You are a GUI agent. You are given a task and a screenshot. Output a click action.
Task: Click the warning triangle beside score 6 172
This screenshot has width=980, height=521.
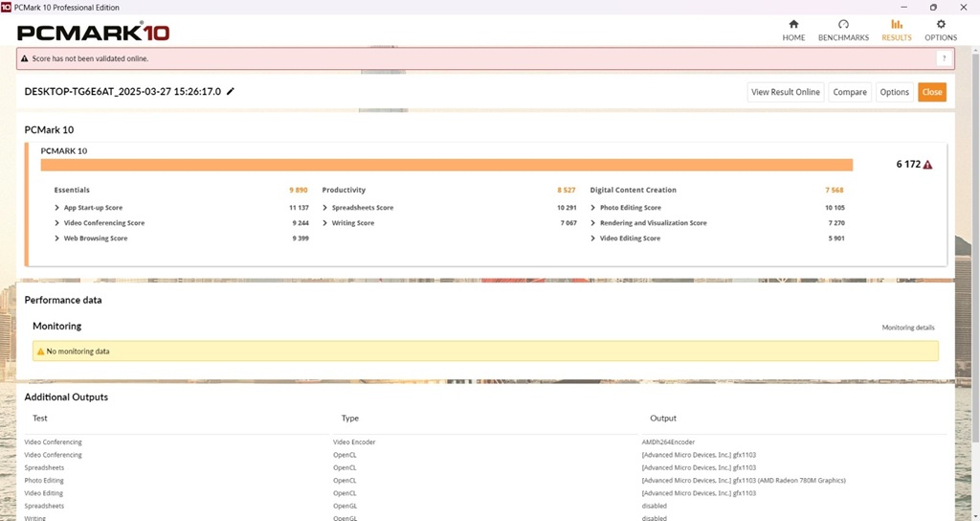[x=927, y=165]
